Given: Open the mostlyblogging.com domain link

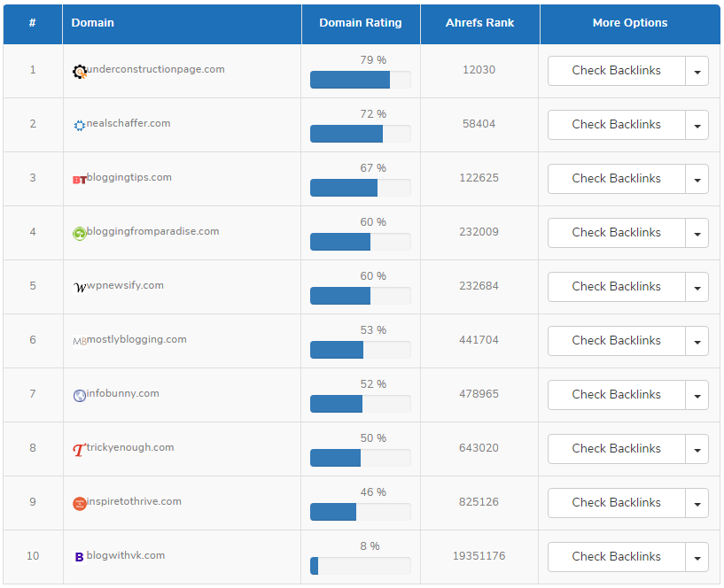Looking at the screenshot, I should 136,339.
